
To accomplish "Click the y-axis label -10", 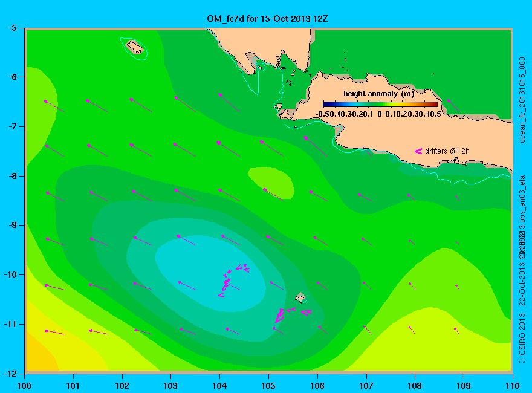I will (10, 274).
